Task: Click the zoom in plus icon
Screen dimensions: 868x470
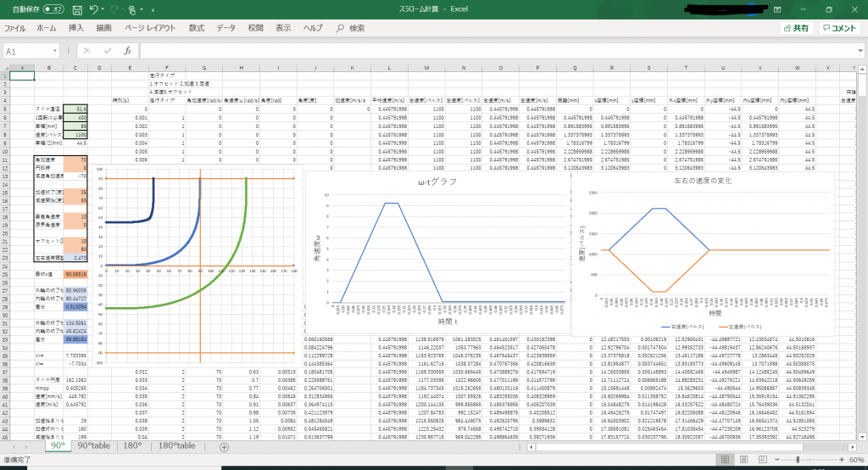Action: 842,460
